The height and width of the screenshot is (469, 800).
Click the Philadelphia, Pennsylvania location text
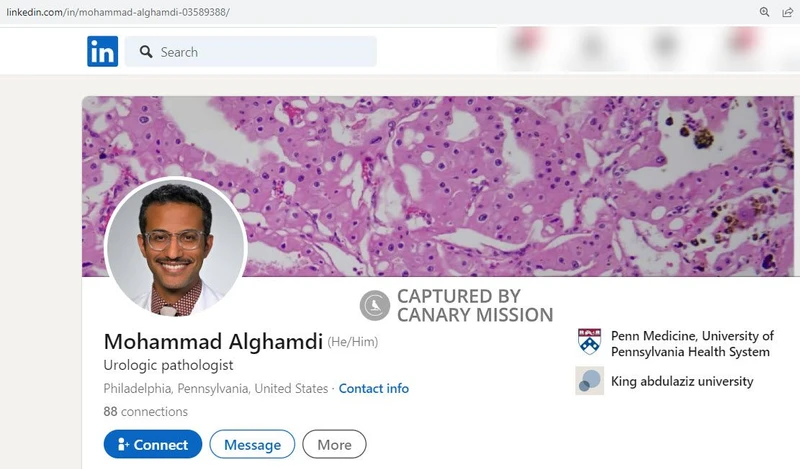(x=215, y=388)
